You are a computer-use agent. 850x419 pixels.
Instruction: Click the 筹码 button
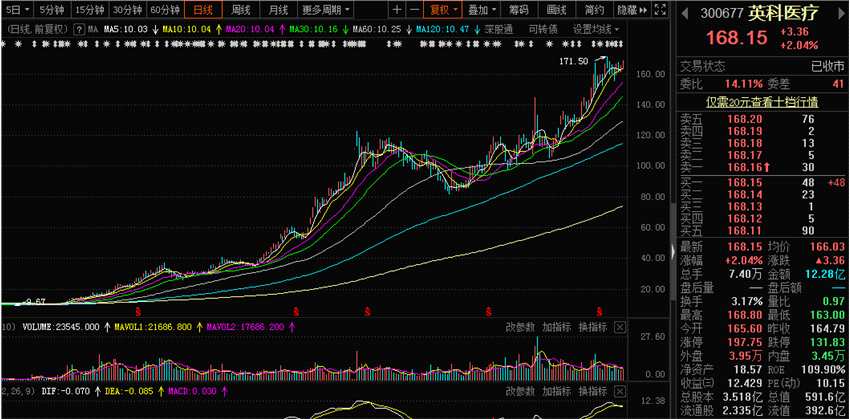tap(519, 9)
